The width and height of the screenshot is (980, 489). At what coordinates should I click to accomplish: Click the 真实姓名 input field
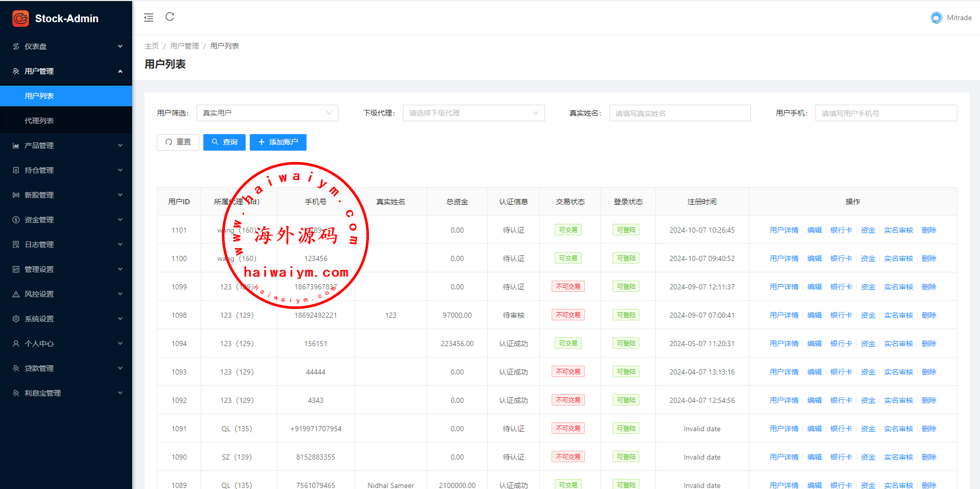pyautogui.click(x=679, y=113)
